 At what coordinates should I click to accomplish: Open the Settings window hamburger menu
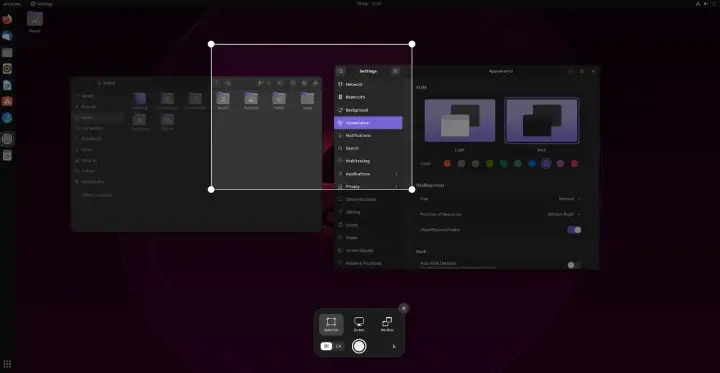point(395,71)
